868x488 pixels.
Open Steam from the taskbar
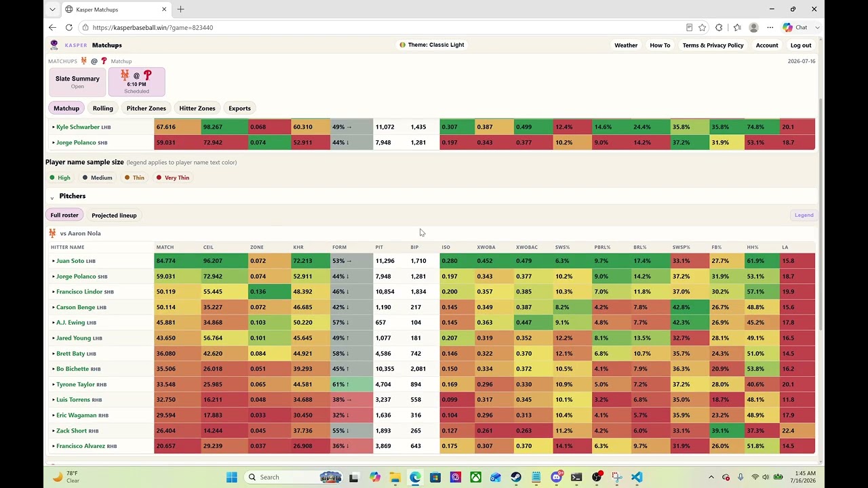[516, 477]
